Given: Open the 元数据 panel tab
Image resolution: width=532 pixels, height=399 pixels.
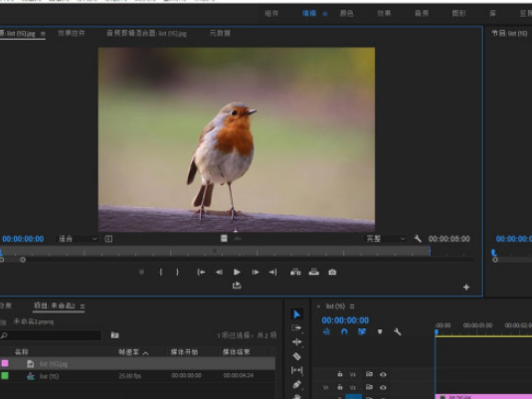Looking at the screenshot, I should [x=220, y=33].
